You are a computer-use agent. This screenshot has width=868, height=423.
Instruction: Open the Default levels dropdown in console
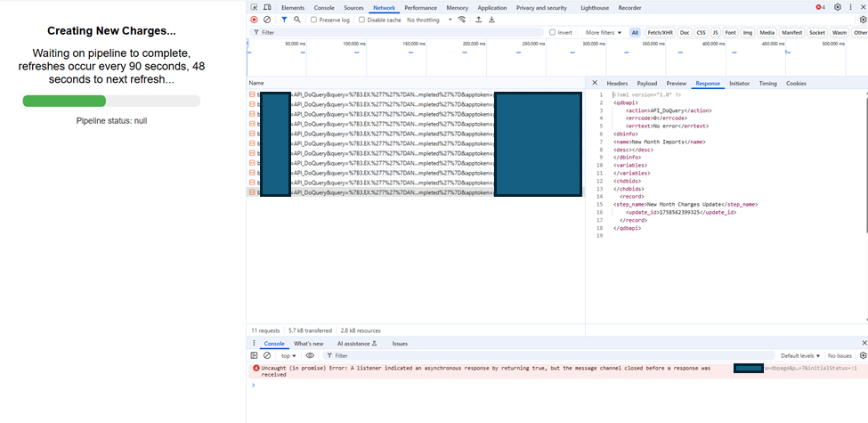[799, 355]
